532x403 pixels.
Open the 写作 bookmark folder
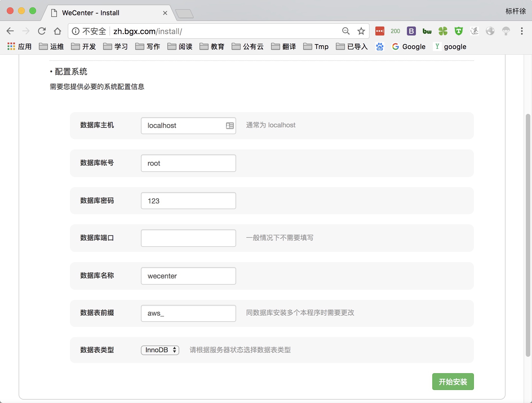(x=148, y=46)
